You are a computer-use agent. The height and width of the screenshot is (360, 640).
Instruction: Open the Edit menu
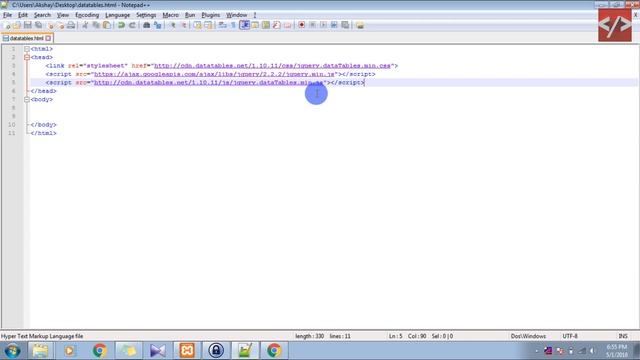click(23, 15)
